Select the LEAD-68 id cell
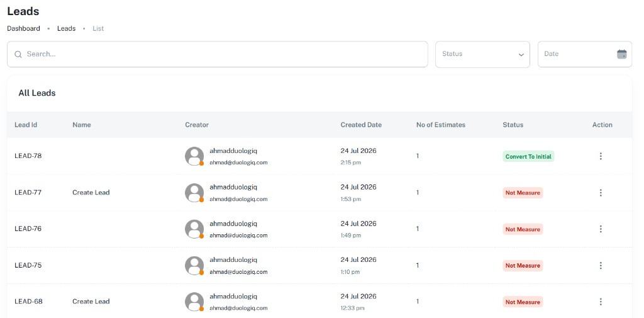 coord(28,301)
